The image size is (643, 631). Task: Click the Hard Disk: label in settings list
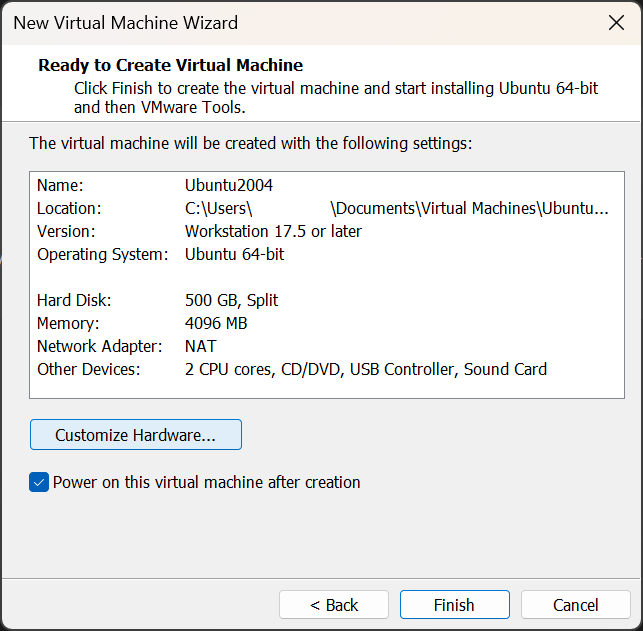[74, 300]
